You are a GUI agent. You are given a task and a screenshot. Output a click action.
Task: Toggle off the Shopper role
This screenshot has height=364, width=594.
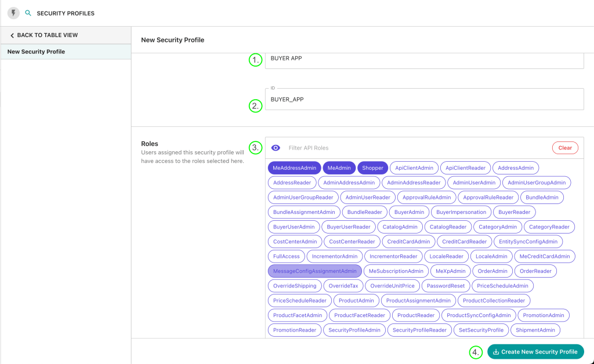coord(372,168)
